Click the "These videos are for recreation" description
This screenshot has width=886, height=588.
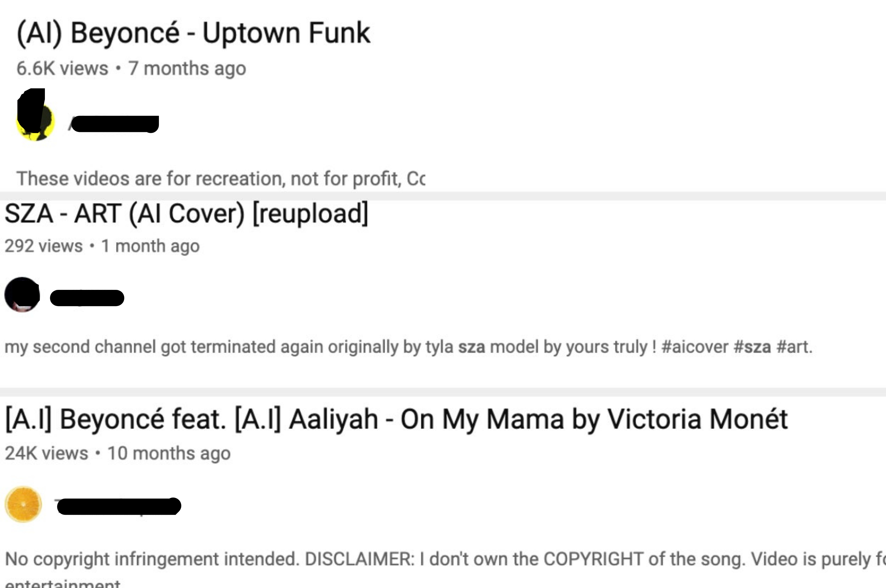tap(221, 179)
